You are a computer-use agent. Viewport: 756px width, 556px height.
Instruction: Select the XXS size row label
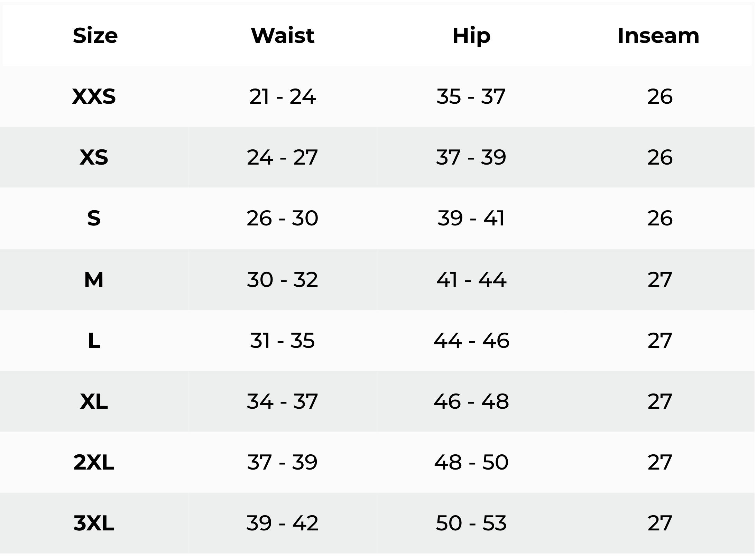94,96
